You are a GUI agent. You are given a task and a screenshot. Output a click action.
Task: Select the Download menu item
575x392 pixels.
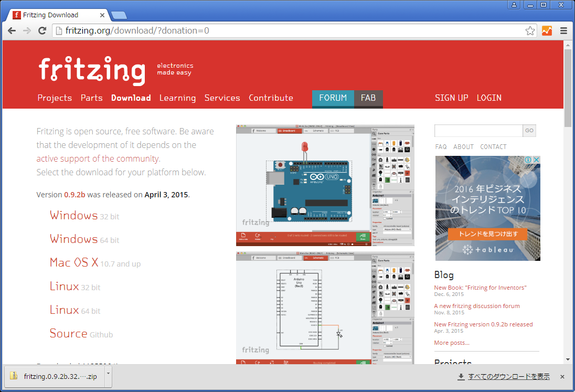point(131,98)
